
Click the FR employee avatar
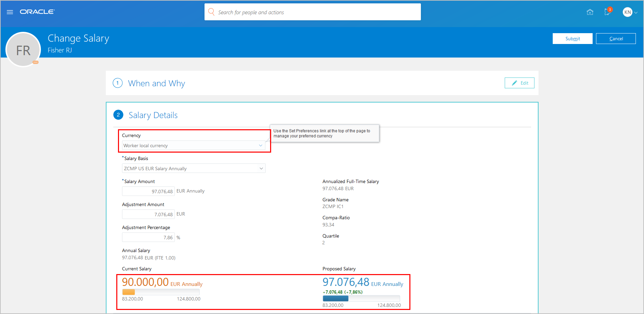point(23,50)
